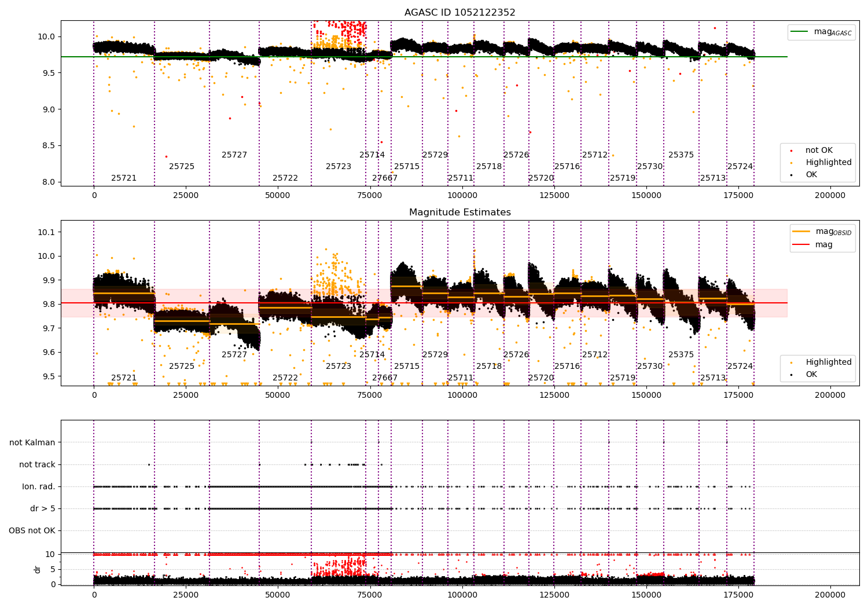Click obsid label 25375 in the top plot
The width and height of the screenshot is (868, 608).
pos(681,155)
